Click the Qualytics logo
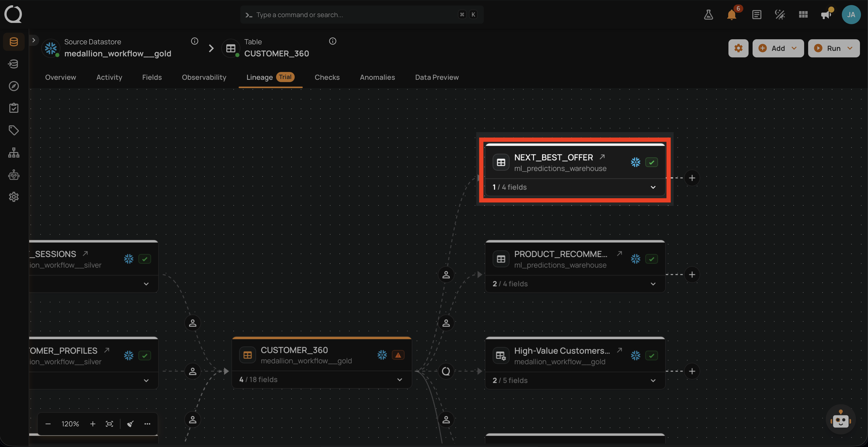Viewport: 868px width, 447px height. tap(13, 14)
